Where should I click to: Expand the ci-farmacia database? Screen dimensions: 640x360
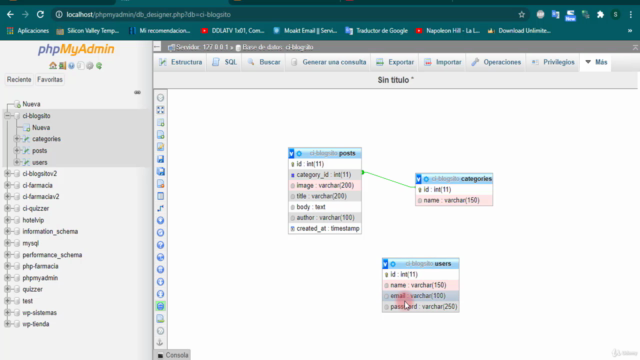pyautogui.click(x=7, y=185)
